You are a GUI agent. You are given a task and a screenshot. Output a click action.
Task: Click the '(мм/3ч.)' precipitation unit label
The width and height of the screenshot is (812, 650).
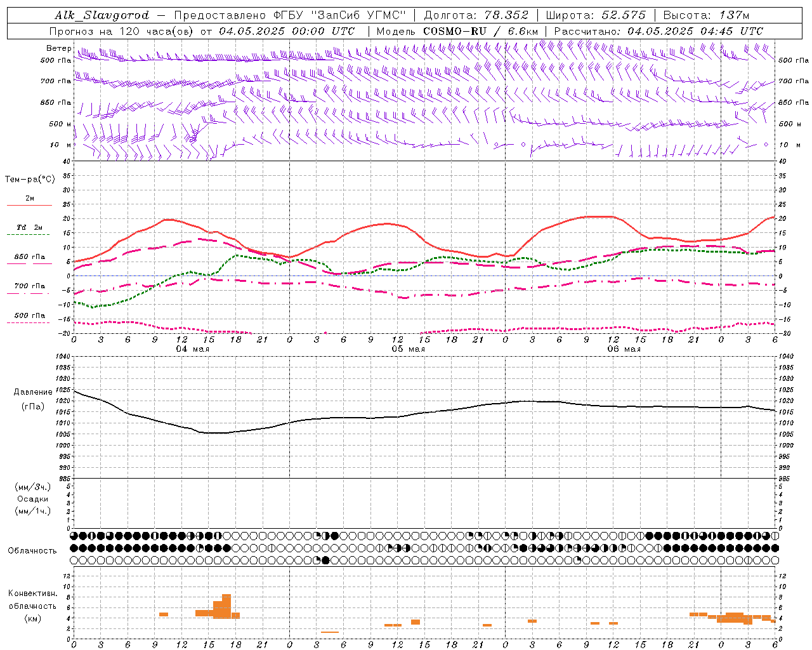(33, 487)
